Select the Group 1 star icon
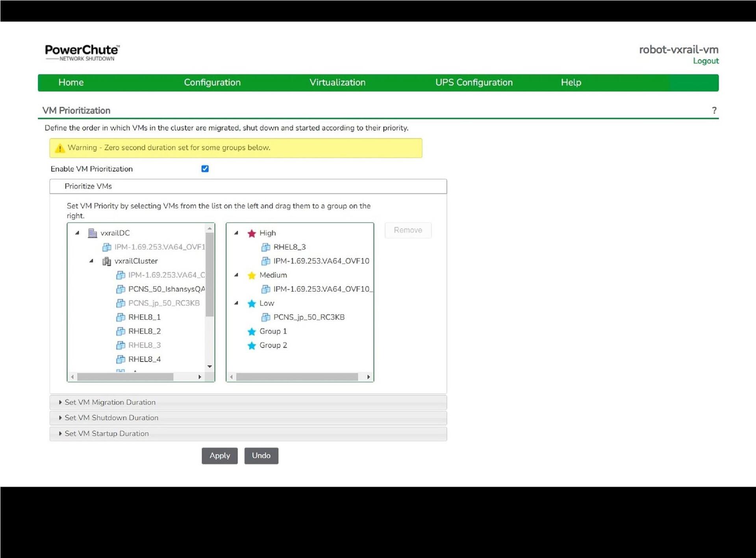 252,332
